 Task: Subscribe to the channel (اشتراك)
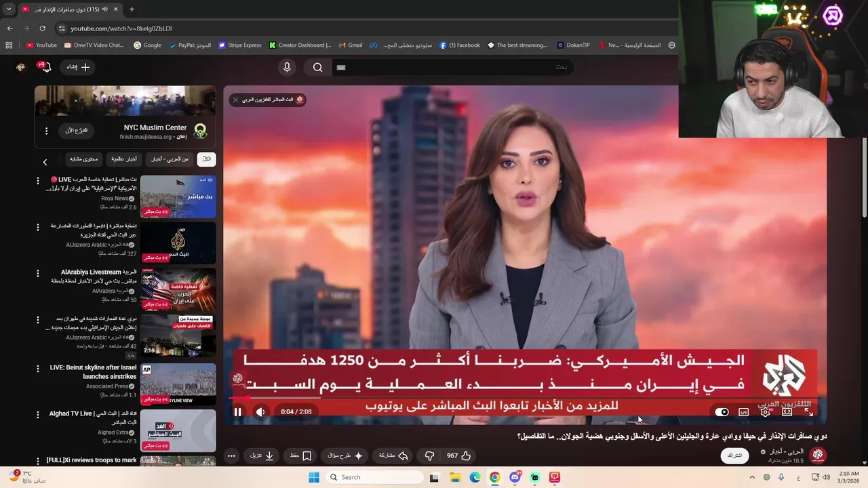coord(734,455)
